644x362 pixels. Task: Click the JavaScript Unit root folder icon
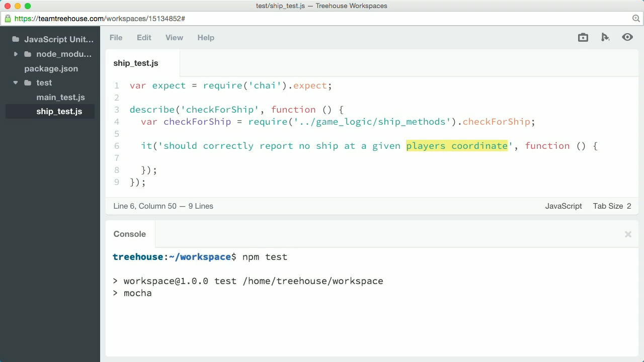[16, 39]
